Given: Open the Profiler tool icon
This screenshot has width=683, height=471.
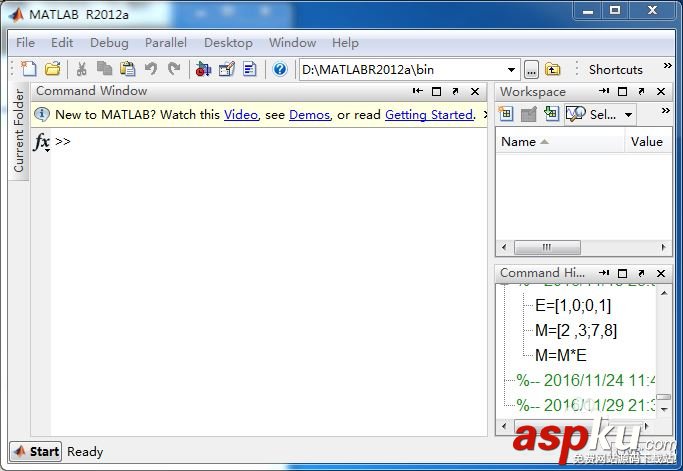Looking at the screenshot, I should tap(250, 69).
